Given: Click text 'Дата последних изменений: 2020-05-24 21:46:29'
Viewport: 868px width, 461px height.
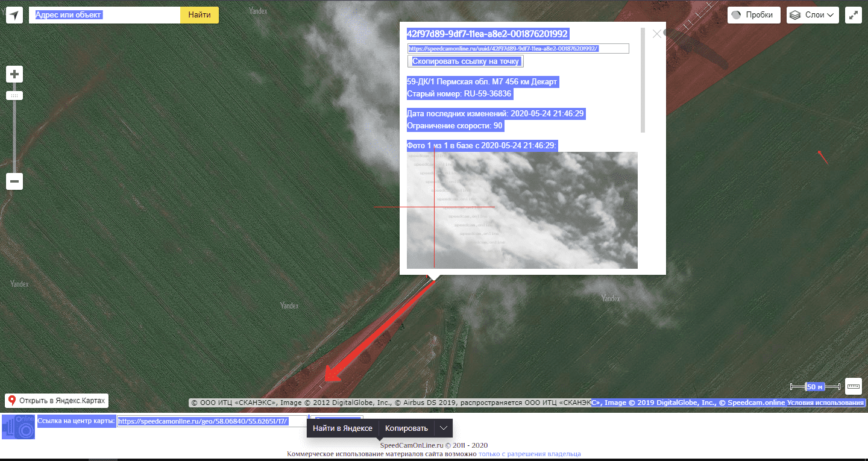Looking at the screenshot, I should (495, 113).
